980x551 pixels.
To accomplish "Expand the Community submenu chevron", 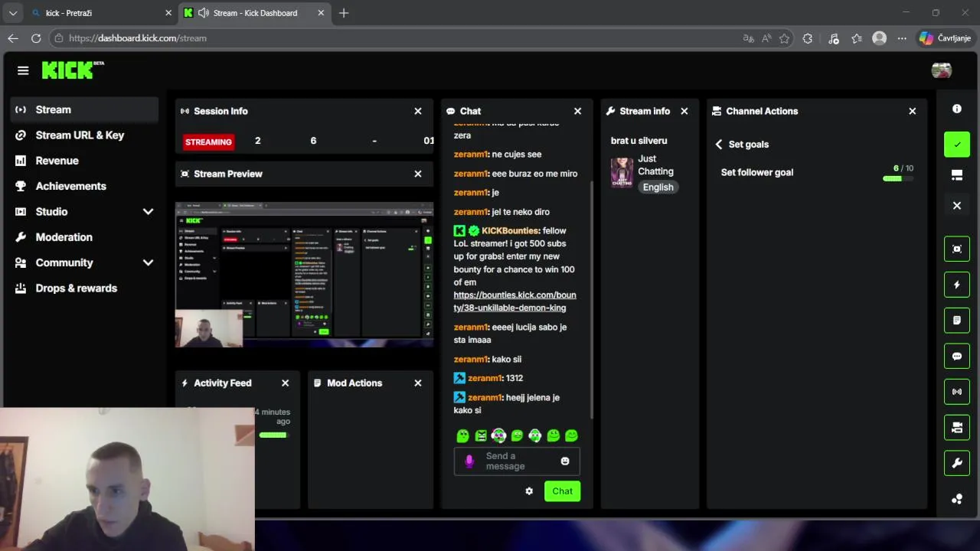I will (148, 262).
